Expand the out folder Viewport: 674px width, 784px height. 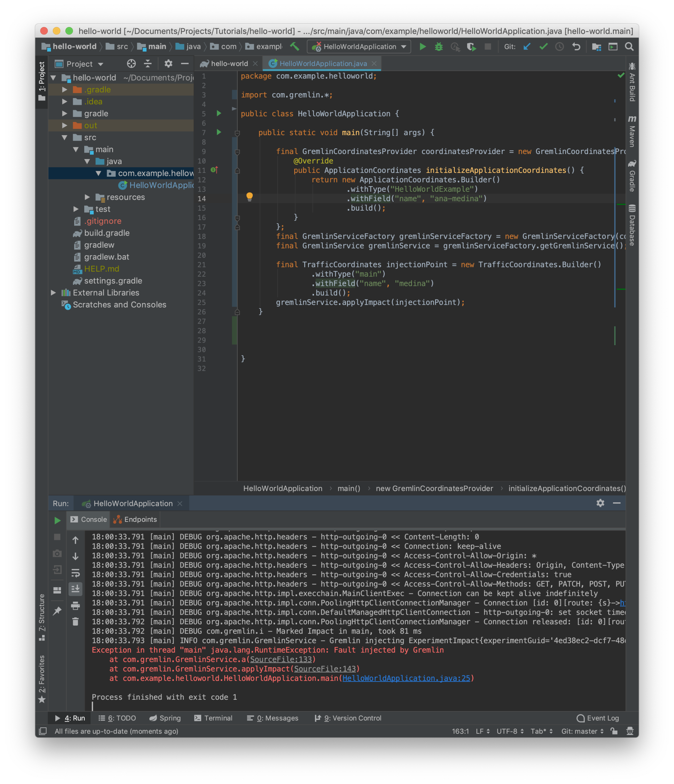65,125
